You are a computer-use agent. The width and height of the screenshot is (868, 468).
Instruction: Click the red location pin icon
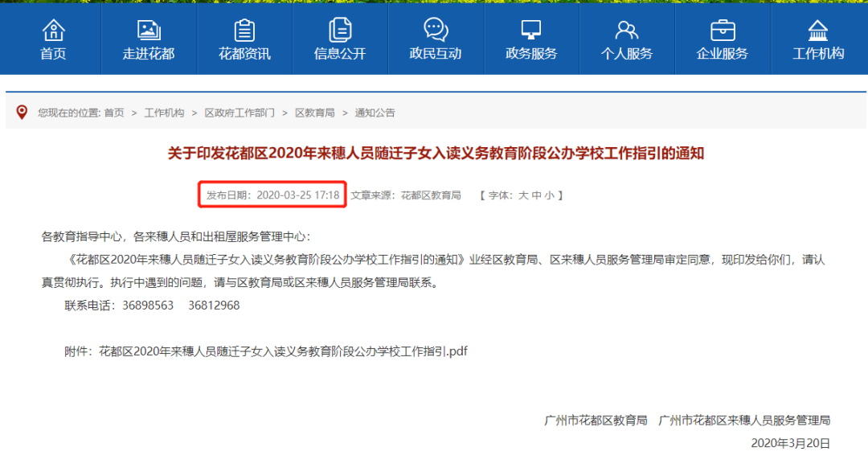22,113
